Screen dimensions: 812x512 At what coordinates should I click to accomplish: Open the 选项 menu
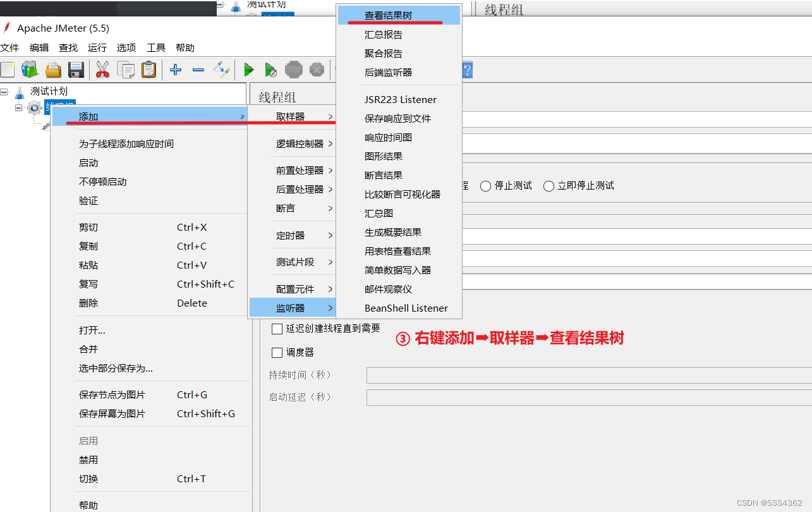(126, 48)
